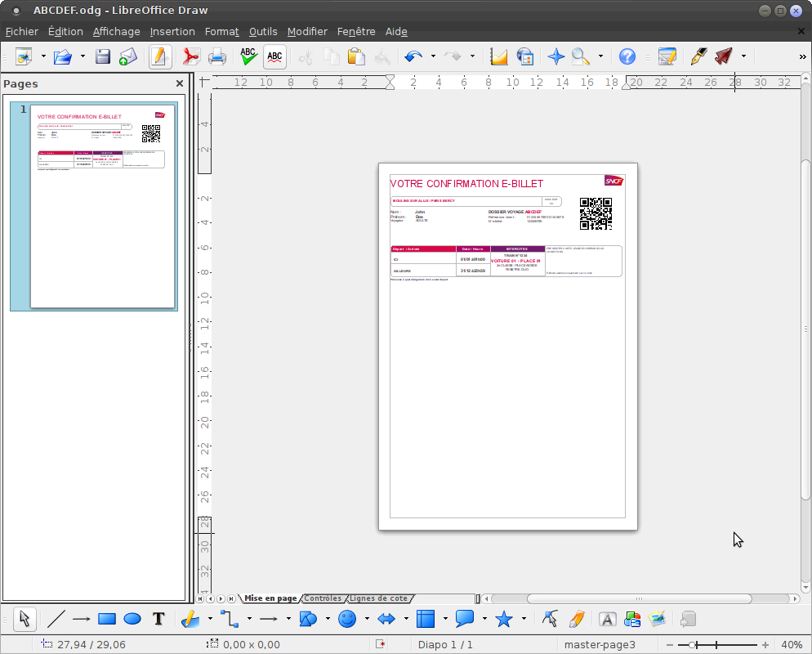Click the Hyperlink globe icon
812x654 pixels.
click(x=524, y=56)
